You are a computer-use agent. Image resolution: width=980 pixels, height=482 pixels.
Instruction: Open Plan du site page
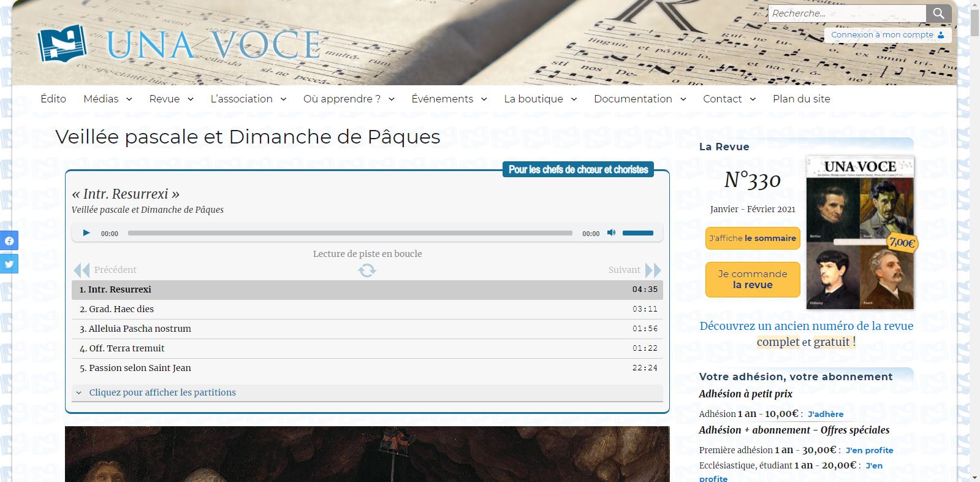(801, 99)
